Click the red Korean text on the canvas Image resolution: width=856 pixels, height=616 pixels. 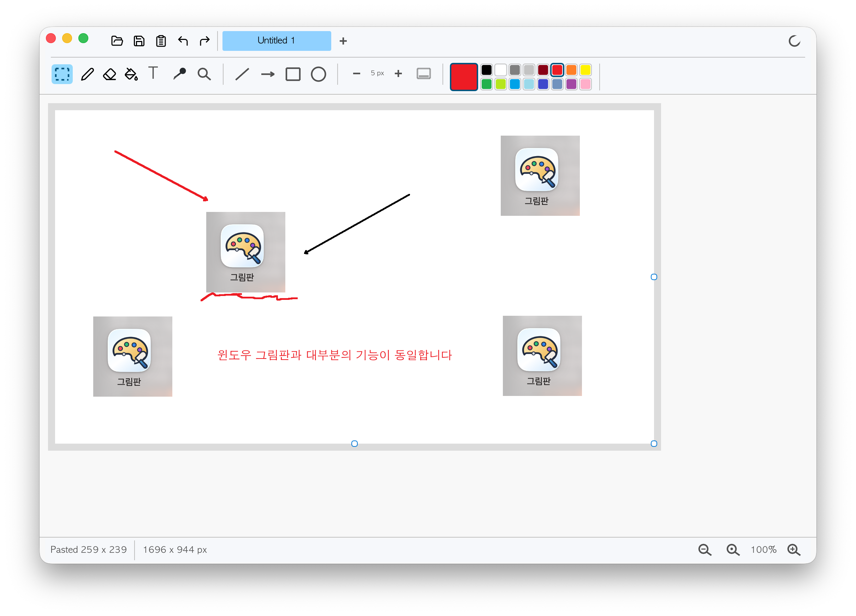[x=334, y=355]
